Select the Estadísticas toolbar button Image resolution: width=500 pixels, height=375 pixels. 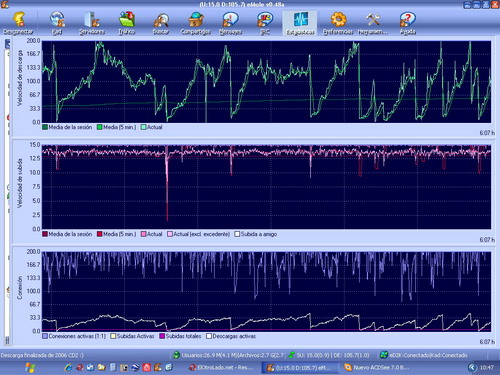pos(300,23)
